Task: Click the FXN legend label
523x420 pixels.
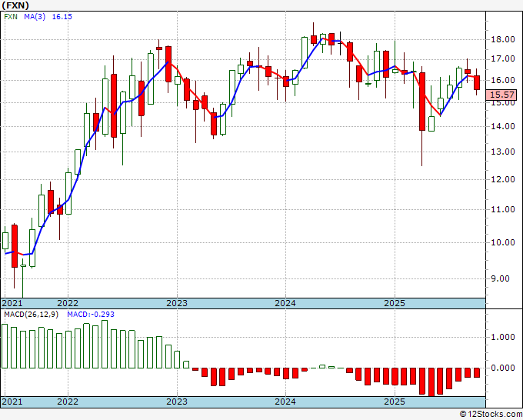Action: 11,17
